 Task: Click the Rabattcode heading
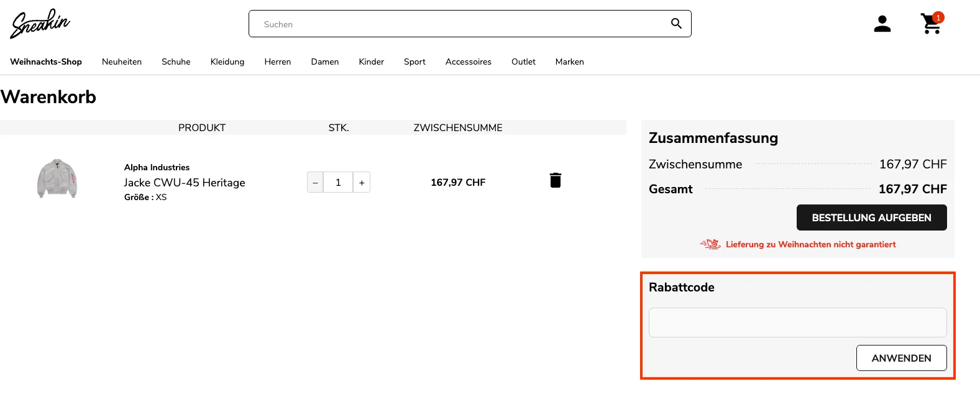pyautogui.click(x=682, y=287)
